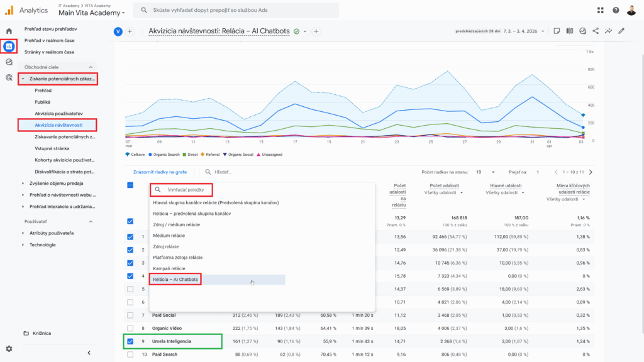Open the user account avatar
644x362 pixels.
[631, 10]
